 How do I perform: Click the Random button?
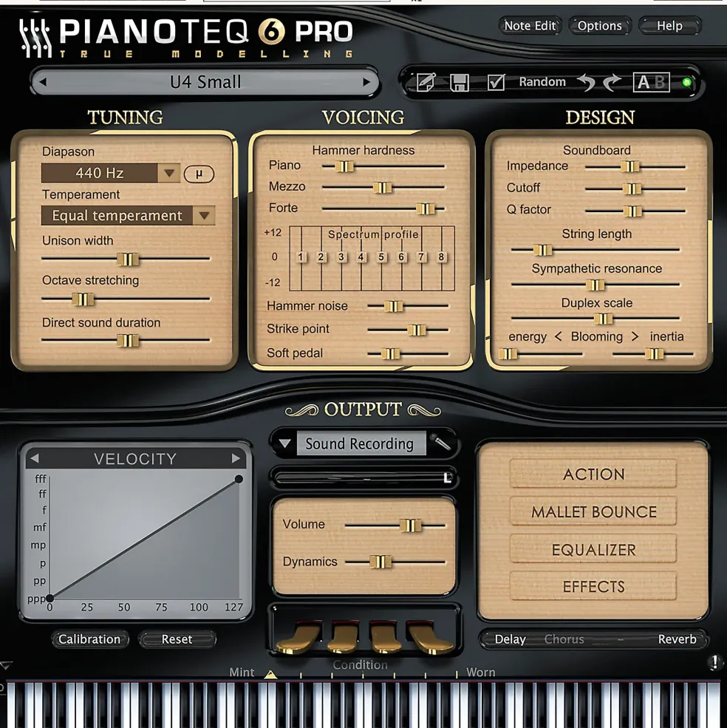pos(542,82)
